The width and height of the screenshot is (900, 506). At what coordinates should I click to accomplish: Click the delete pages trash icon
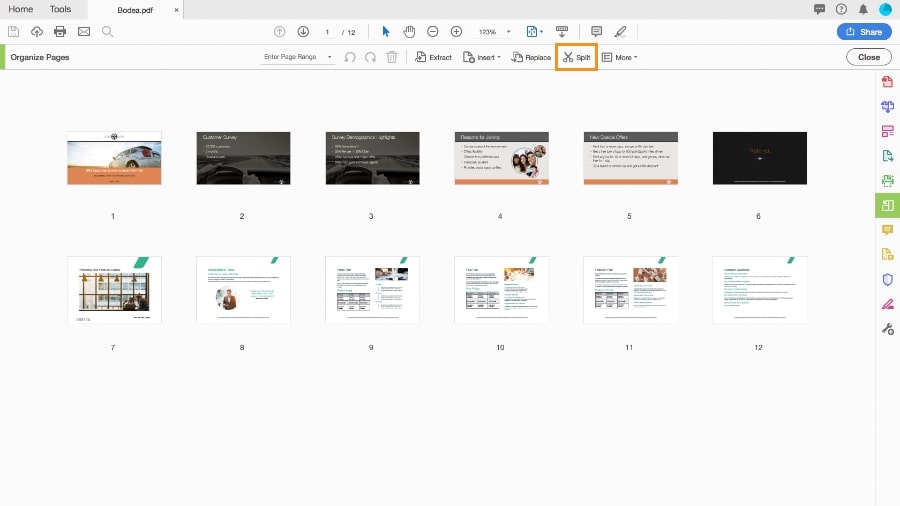tap(392, 57)
